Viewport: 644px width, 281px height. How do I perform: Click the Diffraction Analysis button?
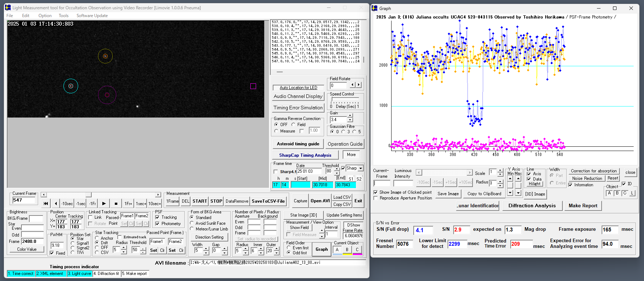coord(532,205)
